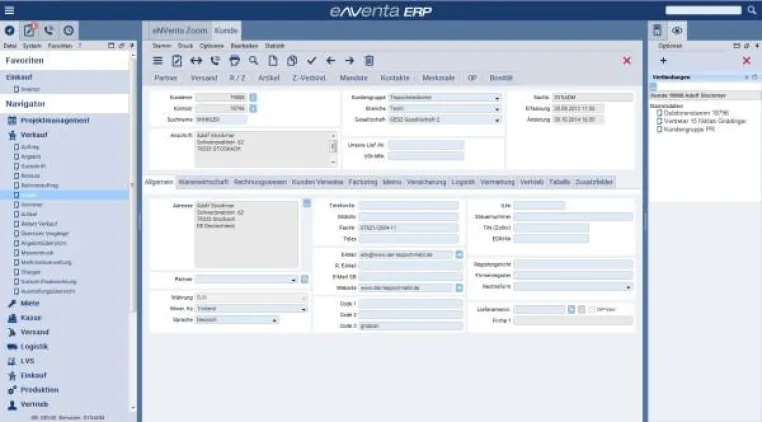
Task: Open the Rechtsform dropdown
Action: [x=628, y=287]
